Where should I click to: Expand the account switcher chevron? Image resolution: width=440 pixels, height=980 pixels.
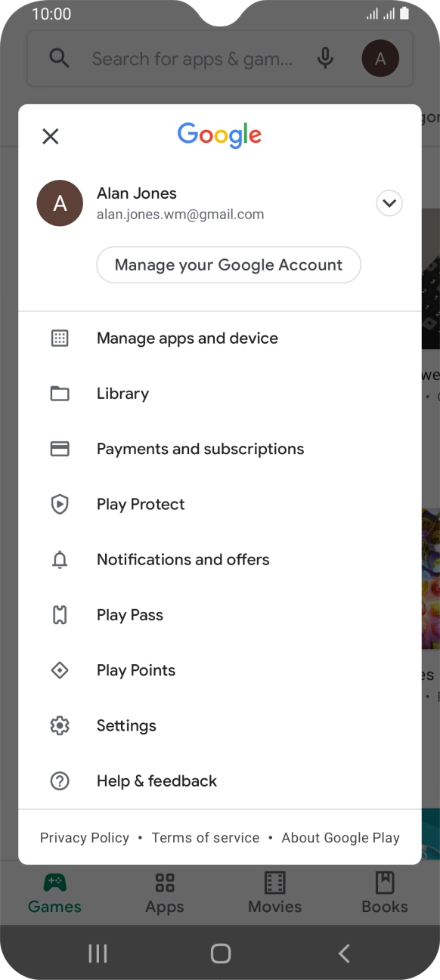click(389, 203)
